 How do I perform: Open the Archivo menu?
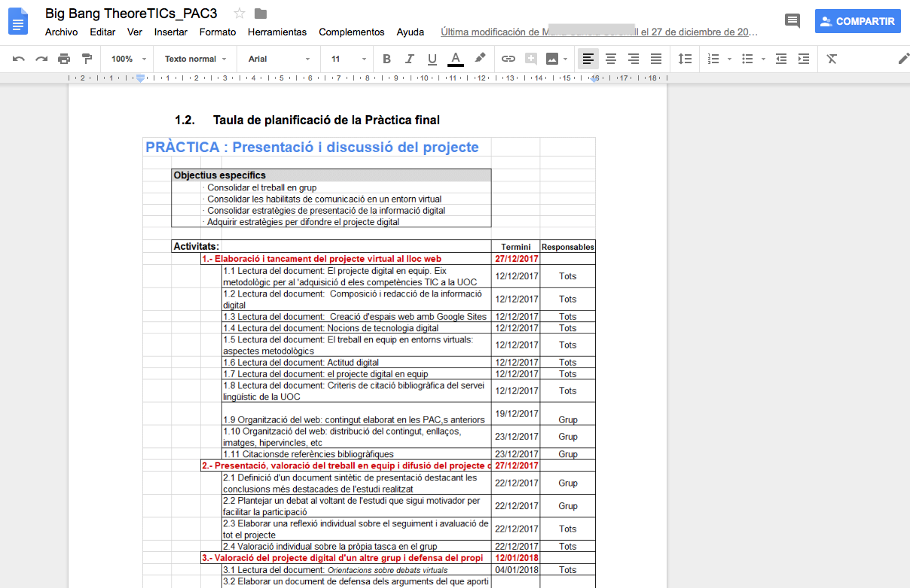(61, 32)
